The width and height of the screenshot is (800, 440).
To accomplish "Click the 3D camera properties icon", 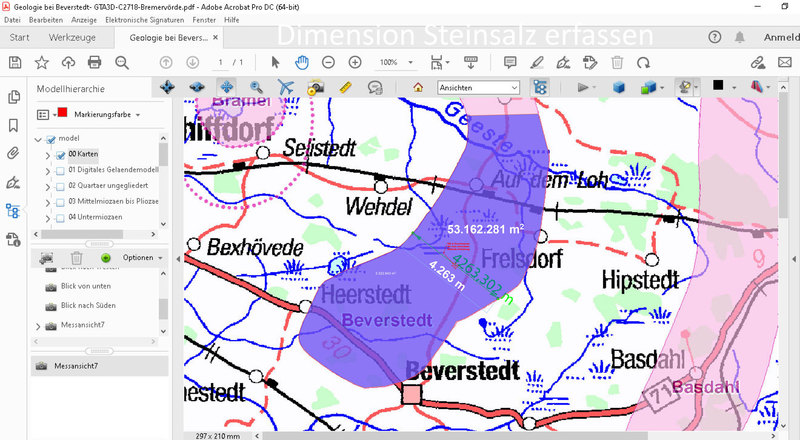I will tap(315, 88).
